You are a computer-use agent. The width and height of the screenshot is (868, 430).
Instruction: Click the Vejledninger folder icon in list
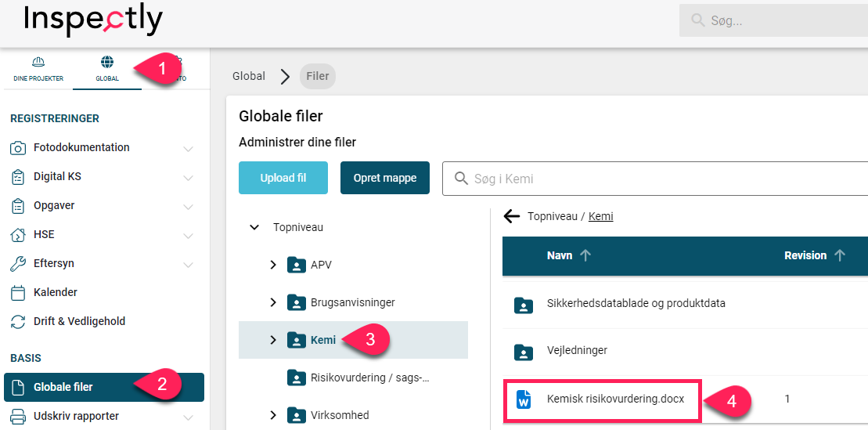(523, 352)
